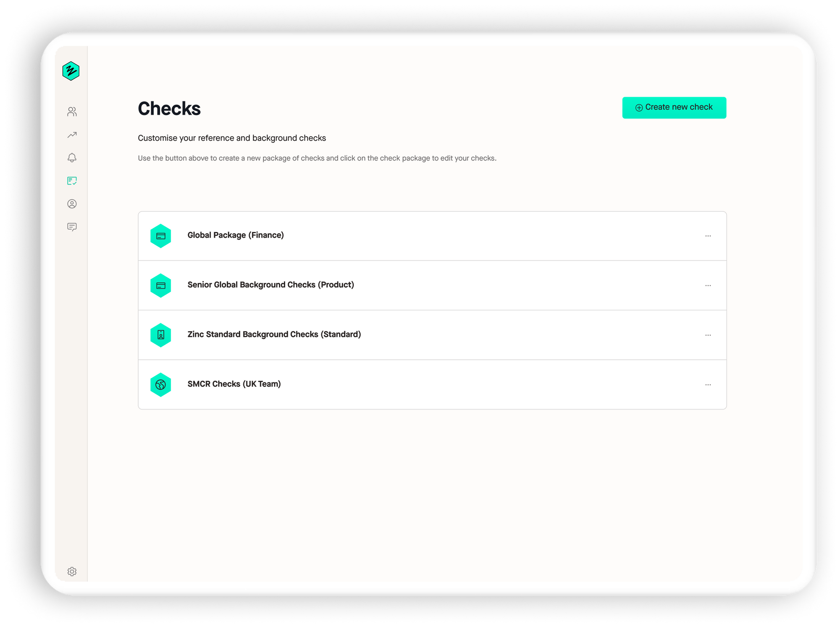Viewport: 840px width, 627px height.
Task: Open ellipsis menu for Senior Global Background Checks
Action: [x=709, y=285]
